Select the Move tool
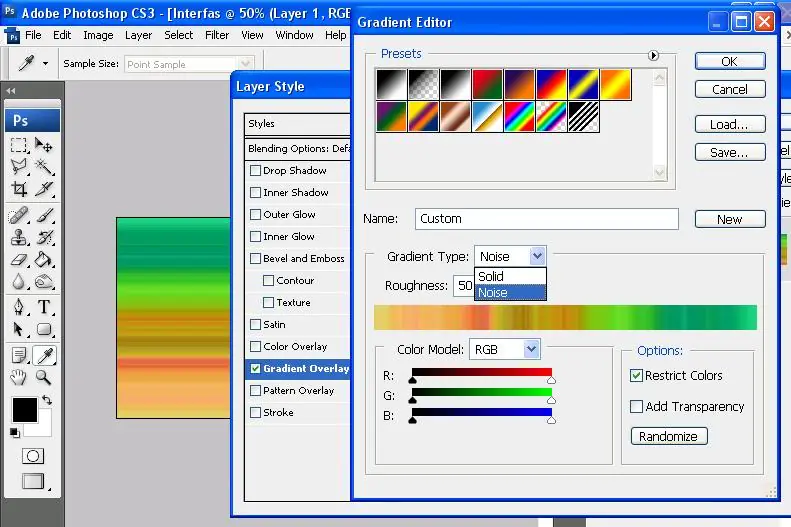Image resolution: width=791 pixels, height=527 pixels. (x=44, y=145)
